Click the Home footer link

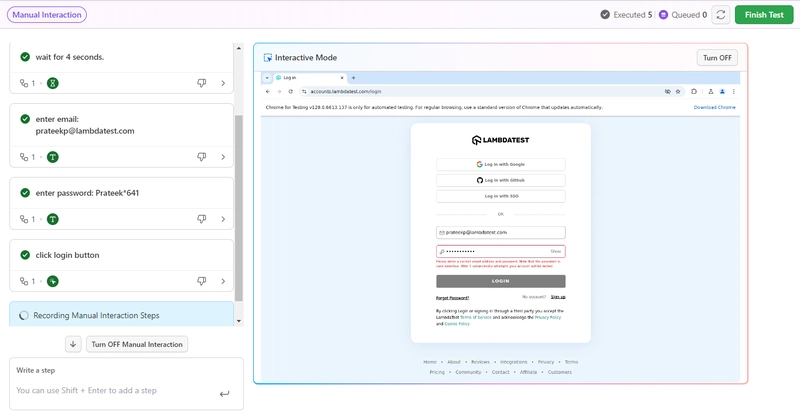(x=430, y=362)
